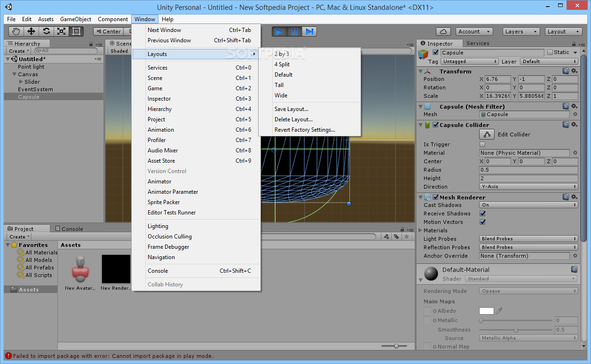Image resolution: width=591 pixels, height=364 pixels.
Task: Click the Edit Collider icon button
Action: pyautogui.click(x=487, y=135)
